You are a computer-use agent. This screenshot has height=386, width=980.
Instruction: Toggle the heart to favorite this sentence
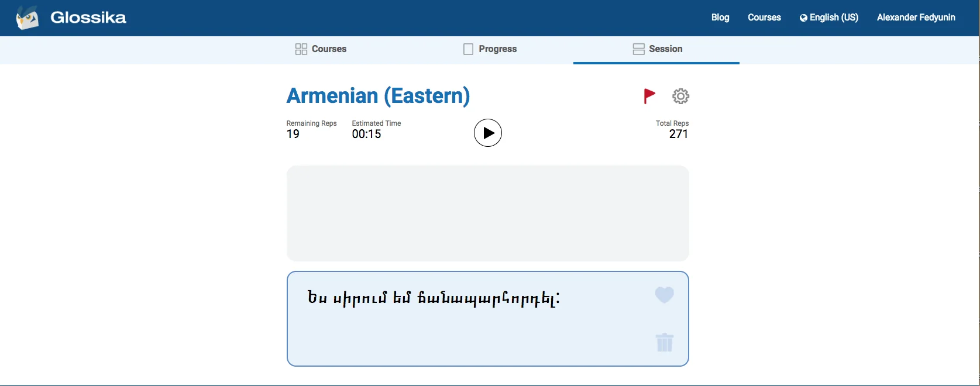664,295
